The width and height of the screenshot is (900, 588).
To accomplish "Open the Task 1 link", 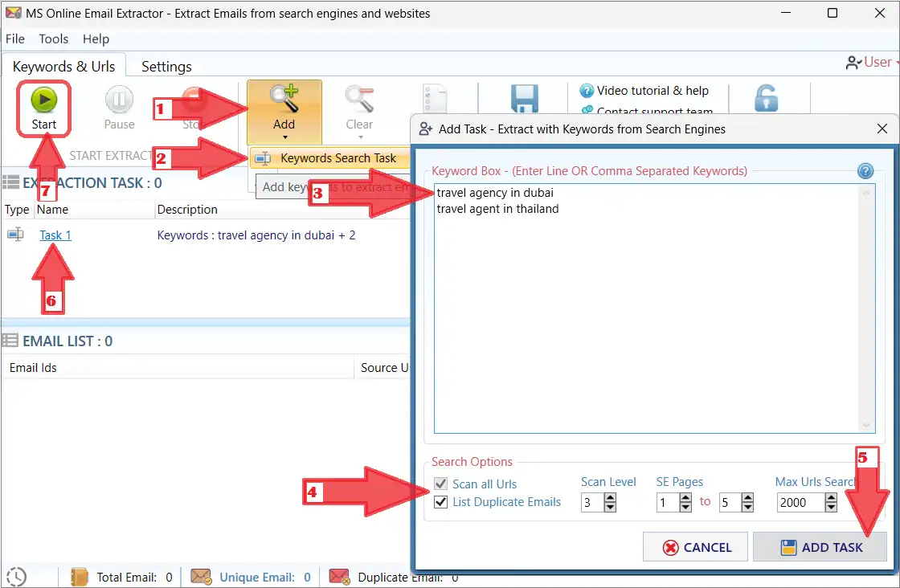I will coord(55,235).
